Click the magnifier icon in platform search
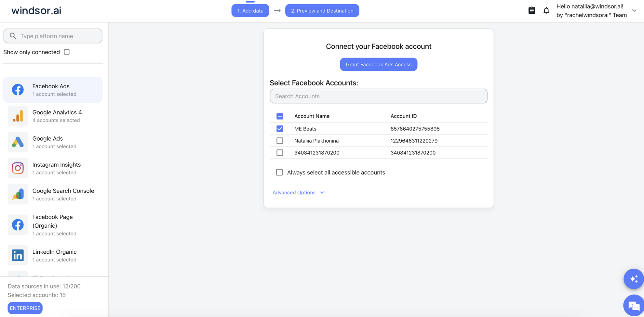Screen dimensions: 644x317 click(13, 36)
